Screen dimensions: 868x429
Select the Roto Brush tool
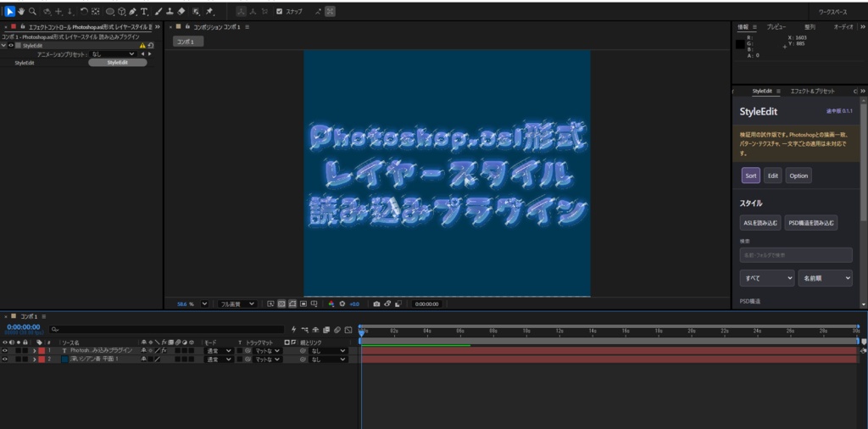pyautogui.click(x=196, y=11)
